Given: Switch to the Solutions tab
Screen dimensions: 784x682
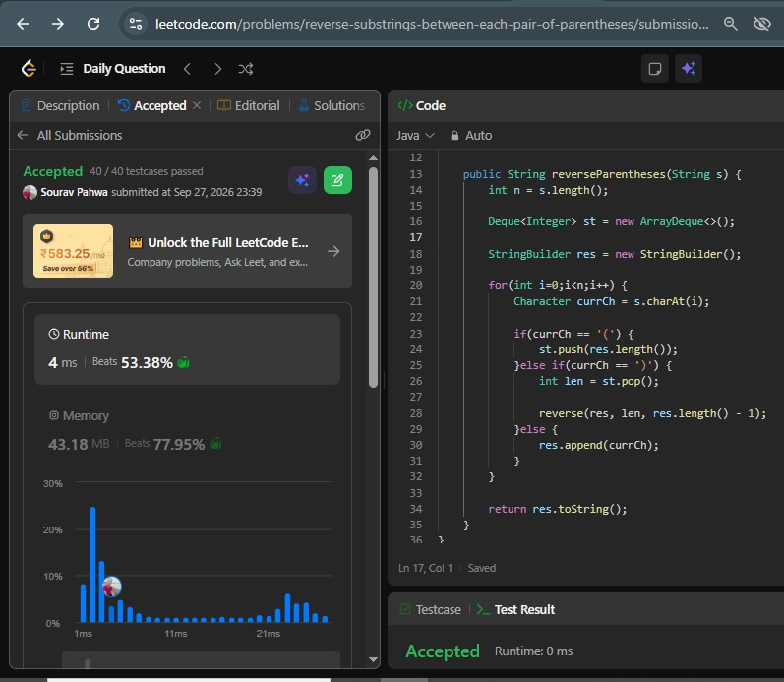Looking at the screenshot, I should point(332,105).
